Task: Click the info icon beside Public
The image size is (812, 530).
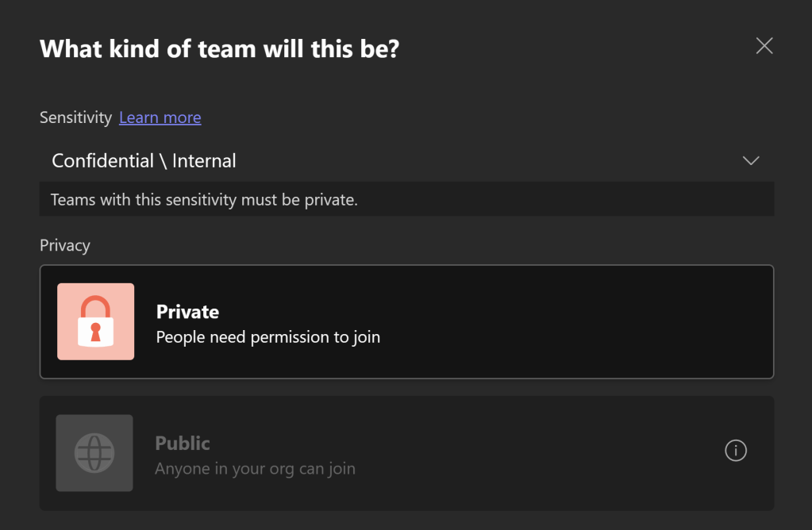Action: (736, 451)
